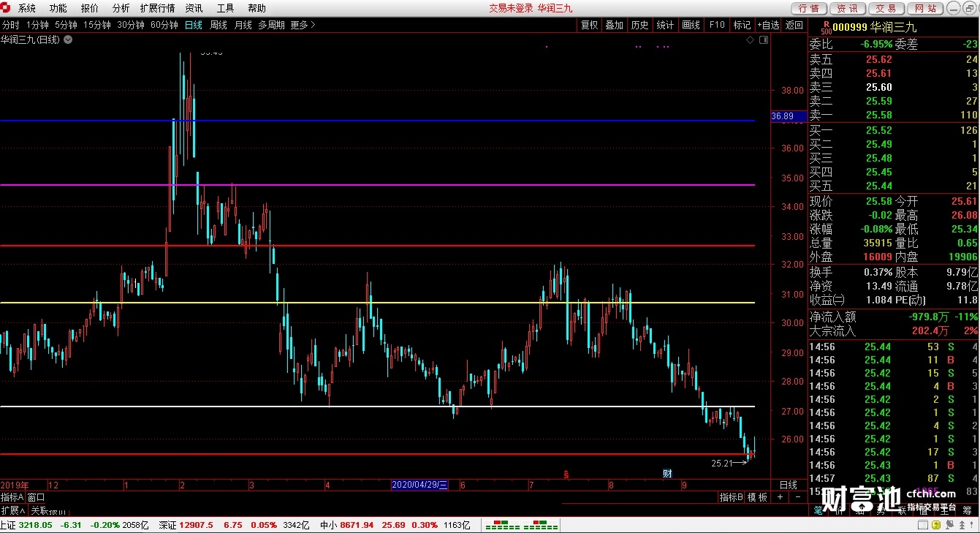Open the 帮助 menu

click(x=257, y=8)
